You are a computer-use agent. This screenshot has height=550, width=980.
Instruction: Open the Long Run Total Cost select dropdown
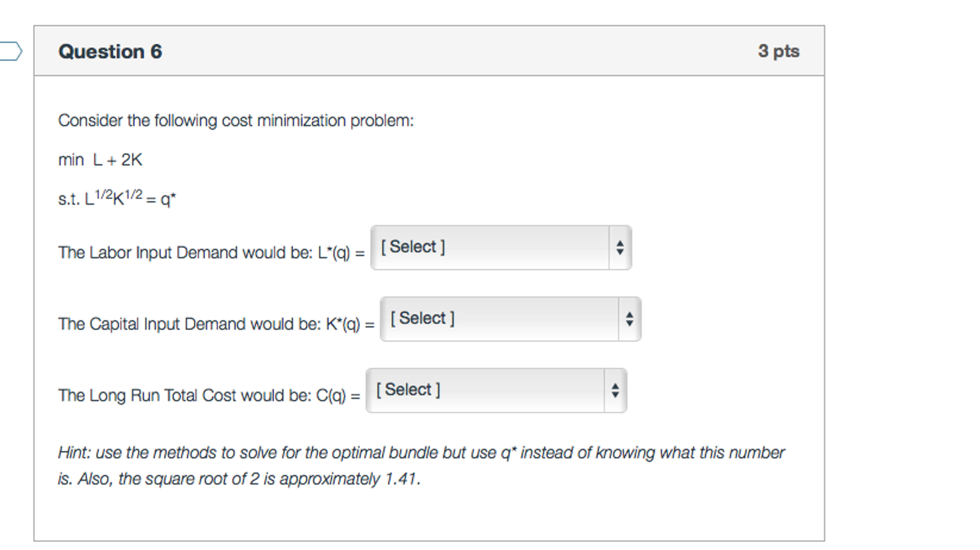496,390
